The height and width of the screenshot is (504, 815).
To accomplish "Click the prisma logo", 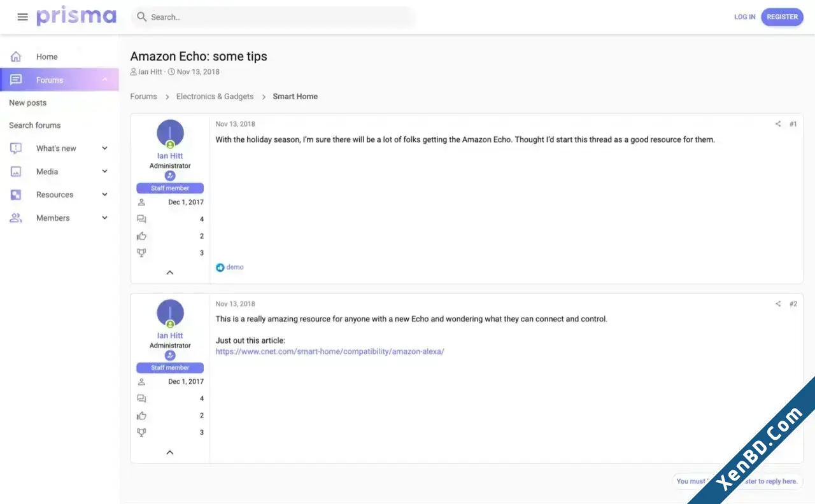I will point(76,17).
